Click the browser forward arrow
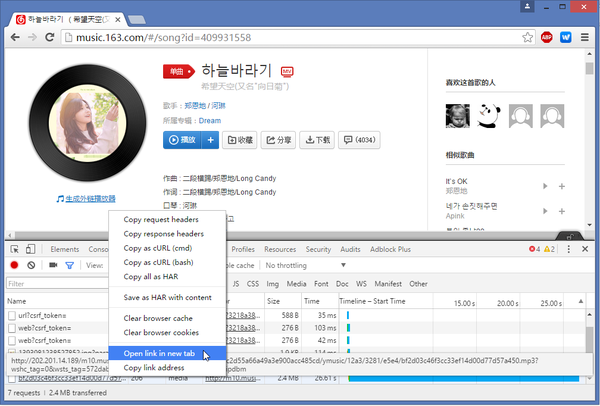 33,38
